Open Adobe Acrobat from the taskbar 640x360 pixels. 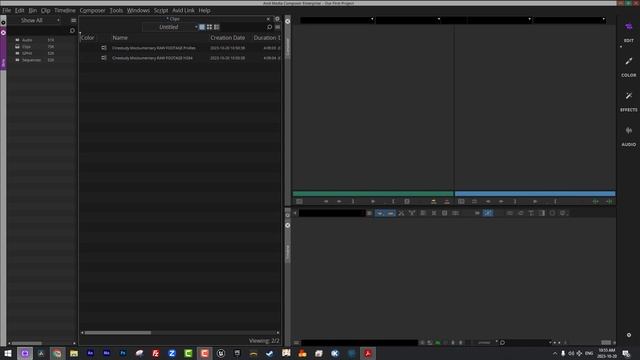(x=368, y=353)
